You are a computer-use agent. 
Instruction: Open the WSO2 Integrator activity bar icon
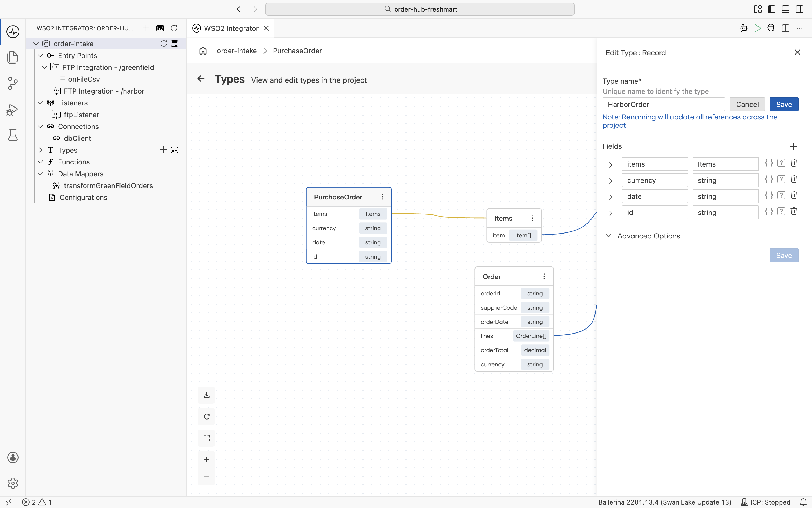[x=13, y=32]
